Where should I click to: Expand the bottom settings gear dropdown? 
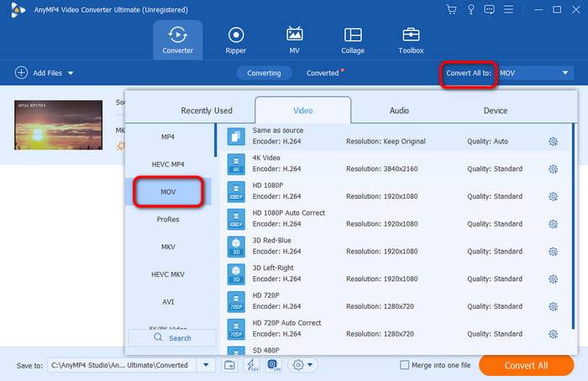tap(310, 365)
